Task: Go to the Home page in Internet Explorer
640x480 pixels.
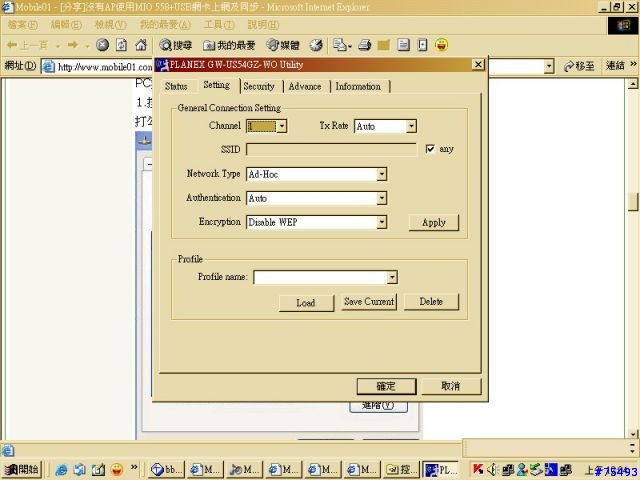Action: pos(141,45)
